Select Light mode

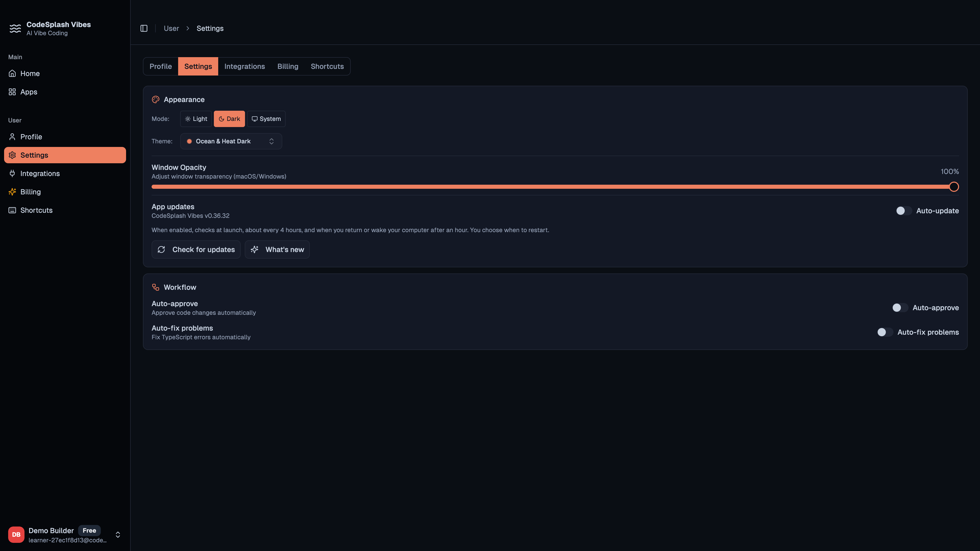coord(196,119)
